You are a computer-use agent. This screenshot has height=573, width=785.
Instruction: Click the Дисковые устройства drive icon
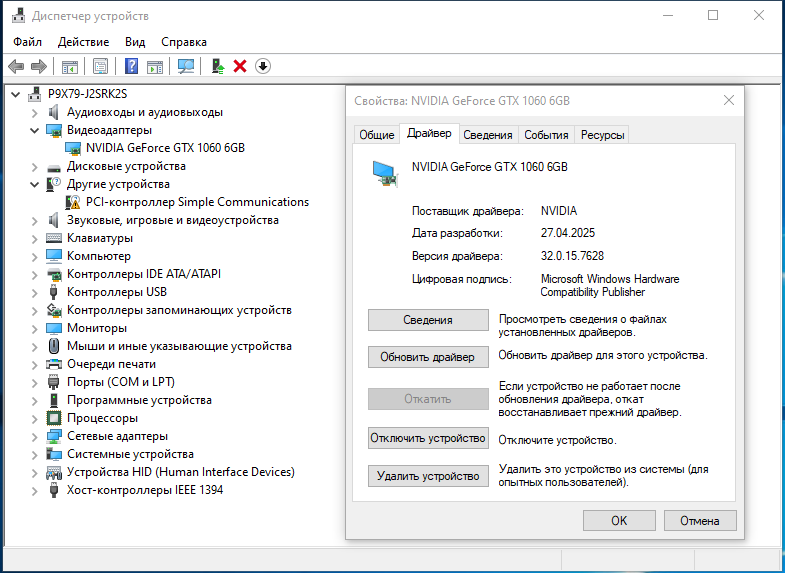click(54, 167)
